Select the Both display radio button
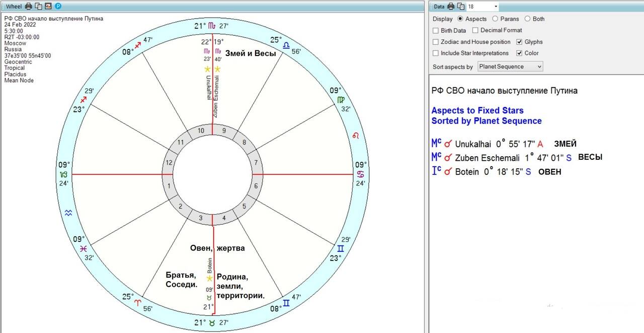The image size is (644, 333). (527, 19)
